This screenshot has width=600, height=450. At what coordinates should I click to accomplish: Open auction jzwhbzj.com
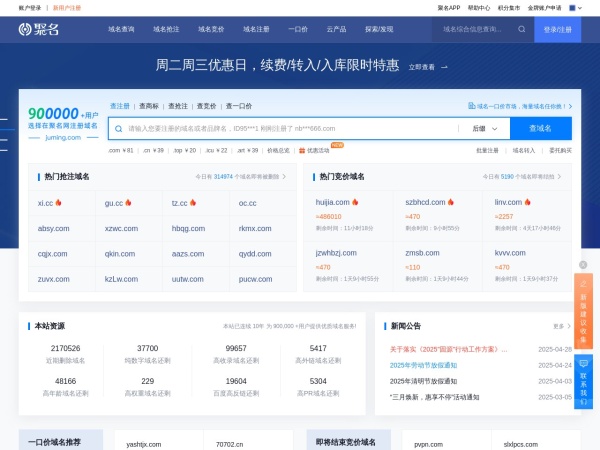336,253
